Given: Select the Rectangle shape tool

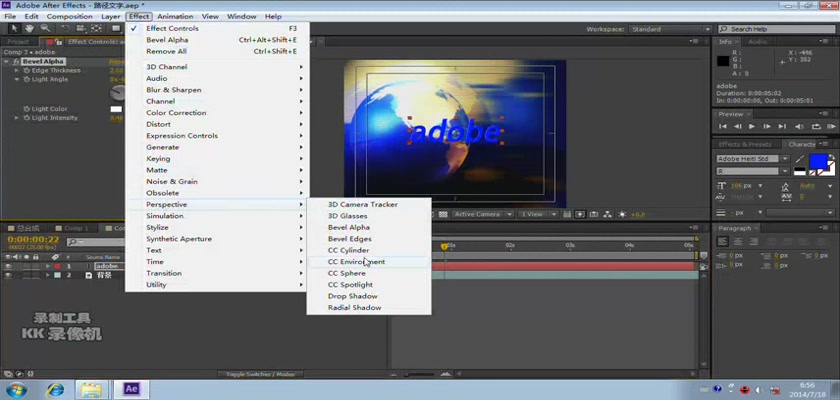Looking at the screenshot, I should click(x=116, y=28).
